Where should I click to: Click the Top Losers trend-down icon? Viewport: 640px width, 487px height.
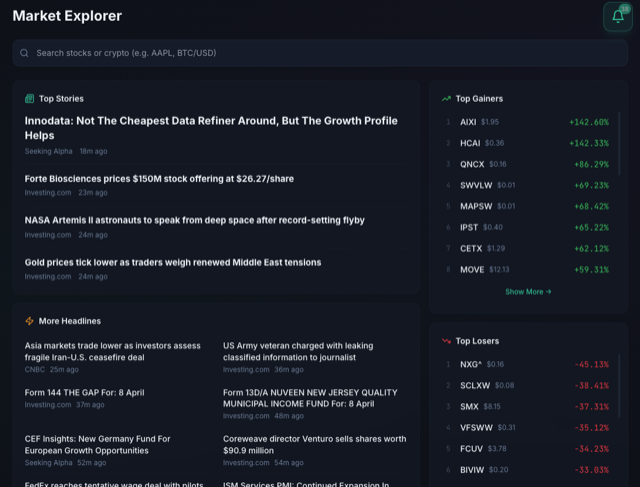(x=446, y=341)
